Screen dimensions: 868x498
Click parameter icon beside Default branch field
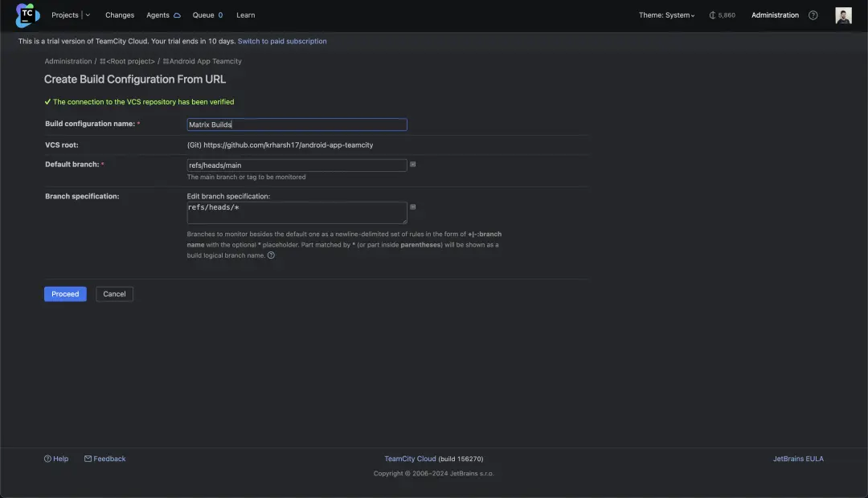(413, 164)
